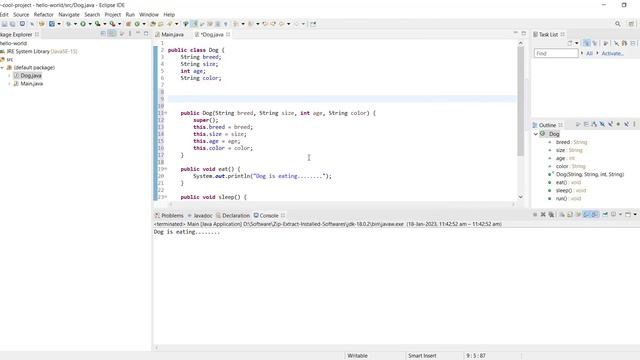The height and width of the screenshot is (360, 640).
Task: Click Pin Console icon
Action: pos(605,214)
